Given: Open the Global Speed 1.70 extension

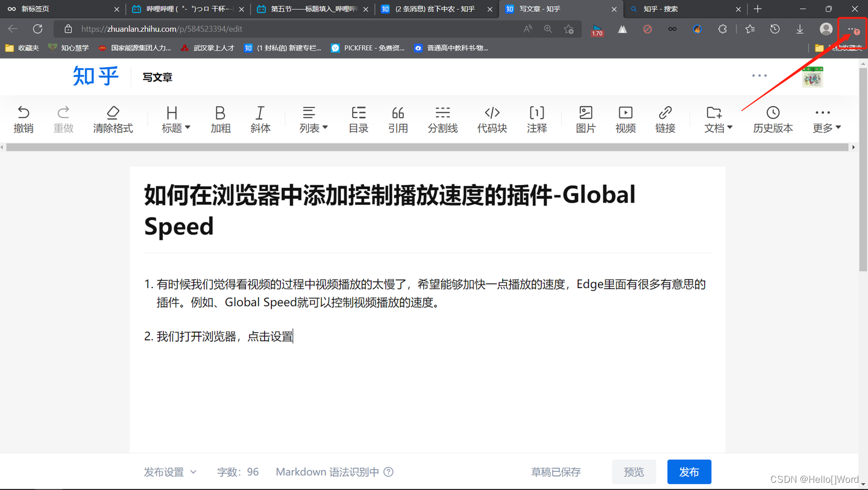Looking at the screenshot, I should (x=597, y=30).
